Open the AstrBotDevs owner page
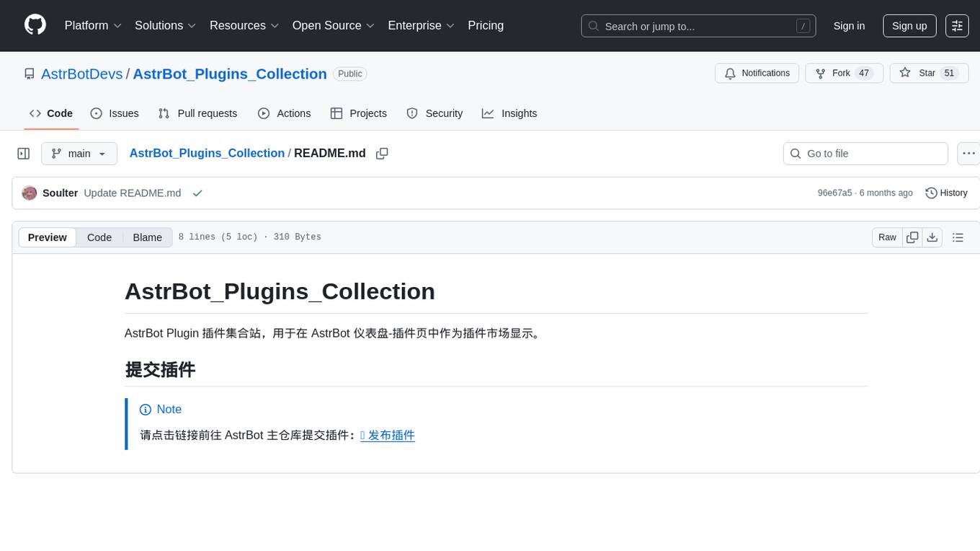Viewport: 980px width, 551px height. coord(81,74)
